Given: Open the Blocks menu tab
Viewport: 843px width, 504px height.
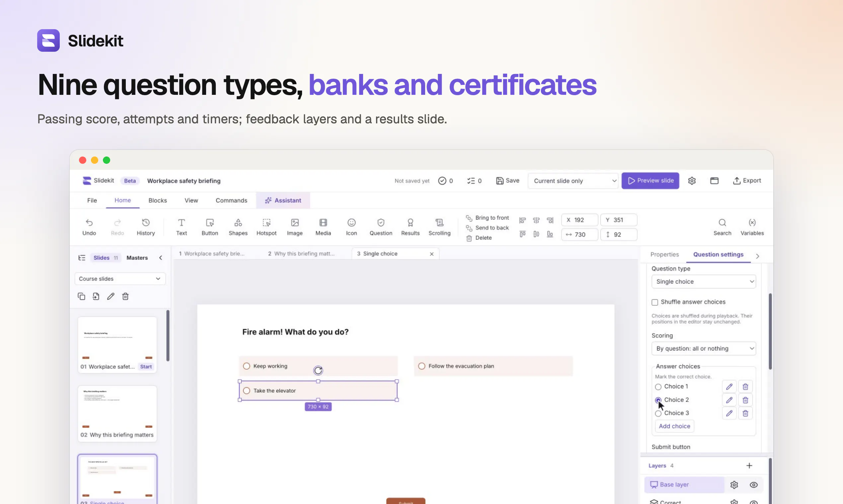Looking at the screenshot, I should (157, 200).
